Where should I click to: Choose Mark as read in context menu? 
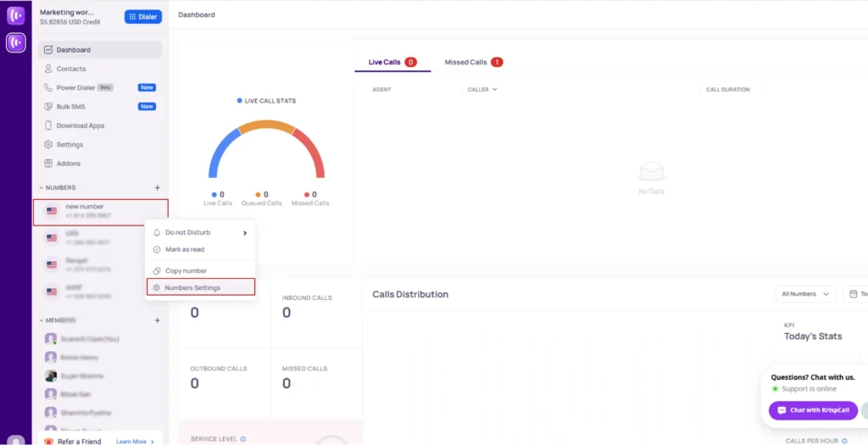tap(200, 249)
